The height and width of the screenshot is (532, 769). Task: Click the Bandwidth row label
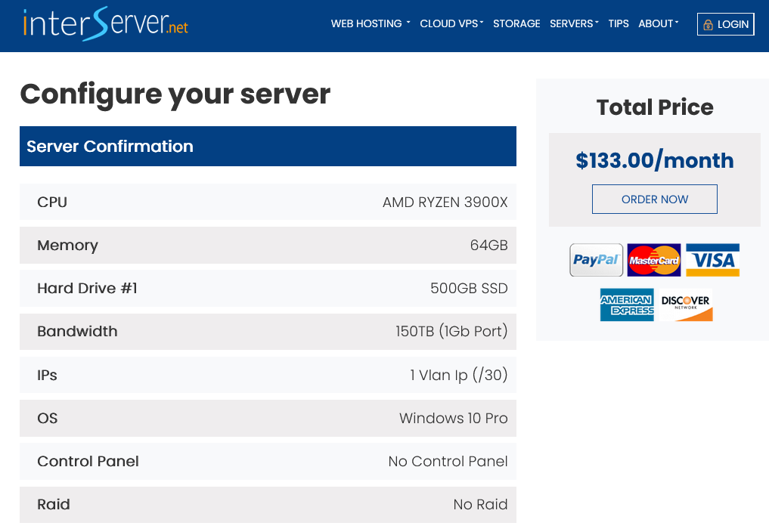coord(77,332)
